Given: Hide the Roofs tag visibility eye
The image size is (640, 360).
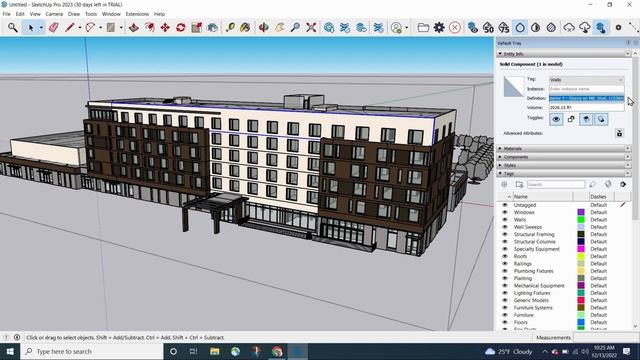Looking at the screenshot, I should pyautogui.click(x=505, y=256).
